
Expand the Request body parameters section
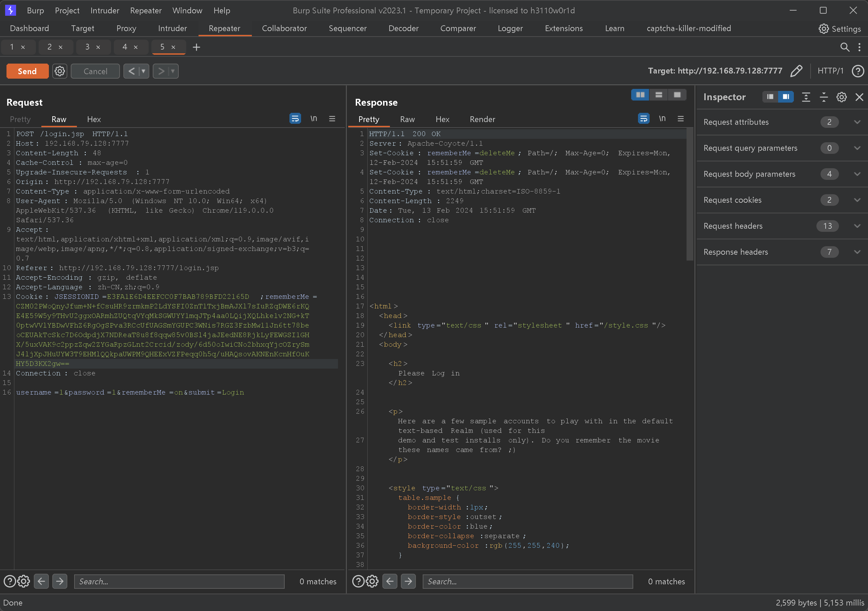pyautogui.click(x=857, y=174)
